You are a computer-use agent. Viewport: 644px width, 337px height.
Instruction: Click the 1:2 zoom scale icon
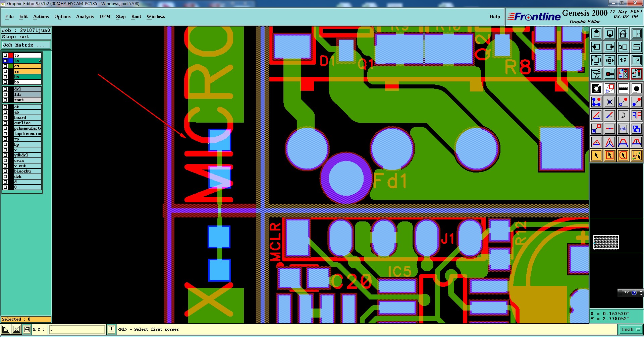[623, 60]
